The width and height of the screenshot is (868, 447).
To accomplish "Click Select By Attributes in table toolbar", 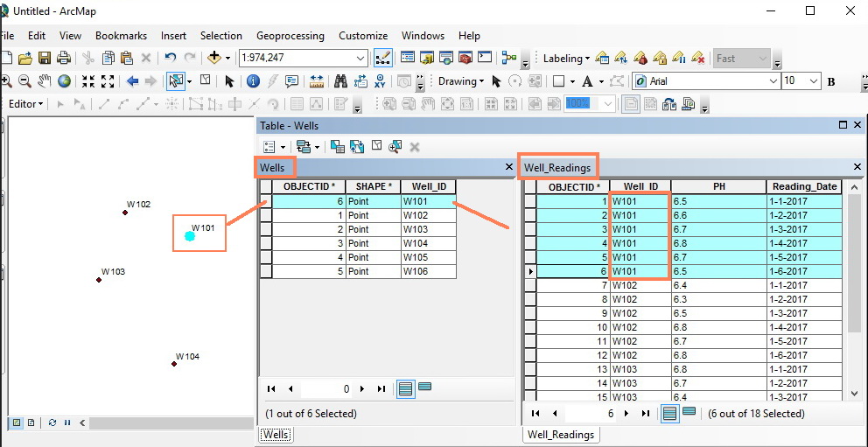I will tap(337, 147).
